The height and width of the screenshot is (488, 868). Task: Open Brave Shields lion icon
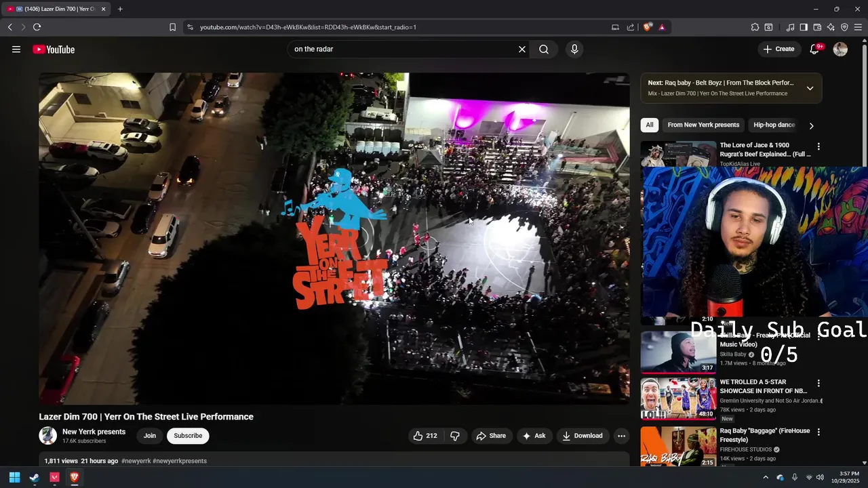[648, 27]
